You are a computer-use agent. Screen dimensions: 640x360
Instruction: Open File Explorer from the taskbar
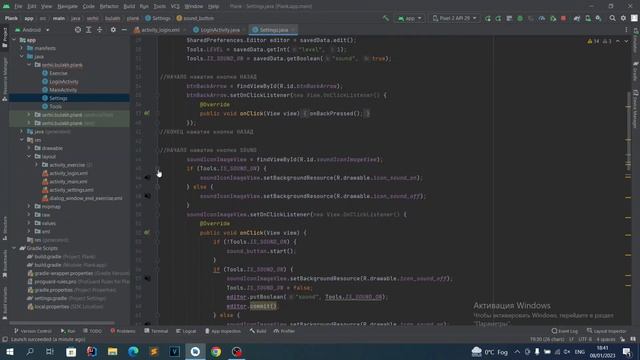tap(112, 351)
